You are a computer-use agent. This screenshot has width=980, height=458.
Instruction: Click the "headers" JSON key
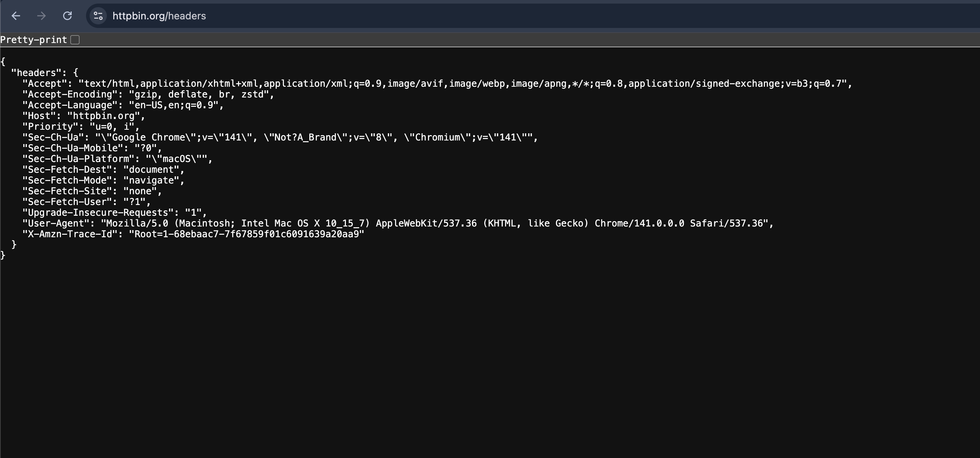pos(36,73)
